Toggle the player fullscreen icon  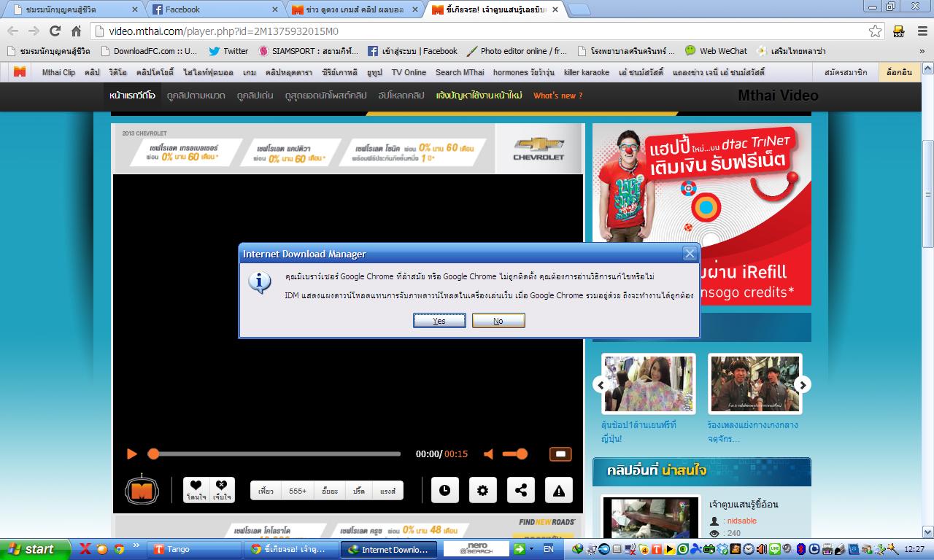tap(560, 454)
